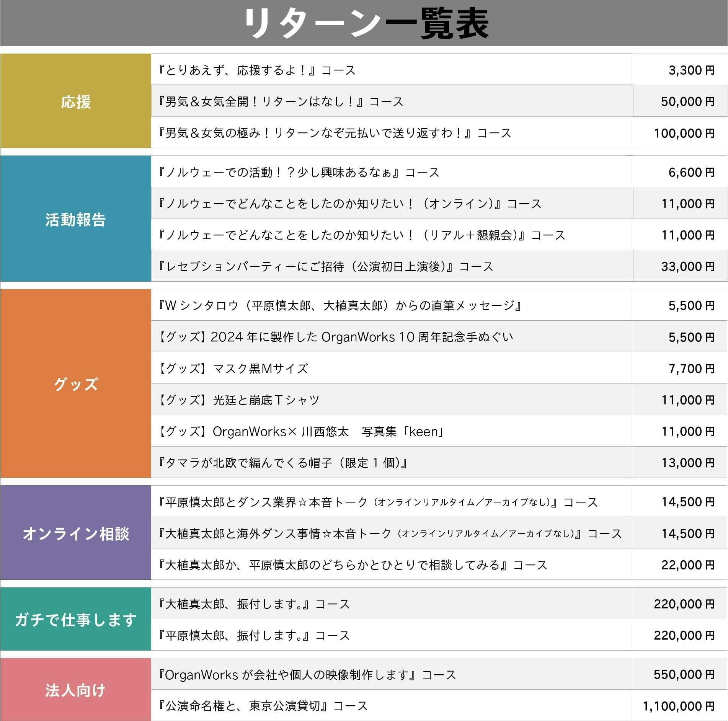Select the とりあえず、応援するよ！ course row
728x721 pixels.
click(256, 70)
